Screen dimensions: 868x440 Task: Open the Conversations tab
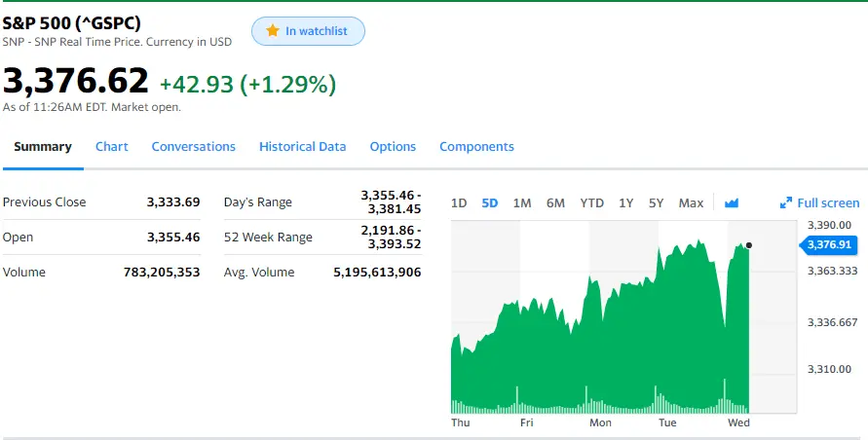193,147
